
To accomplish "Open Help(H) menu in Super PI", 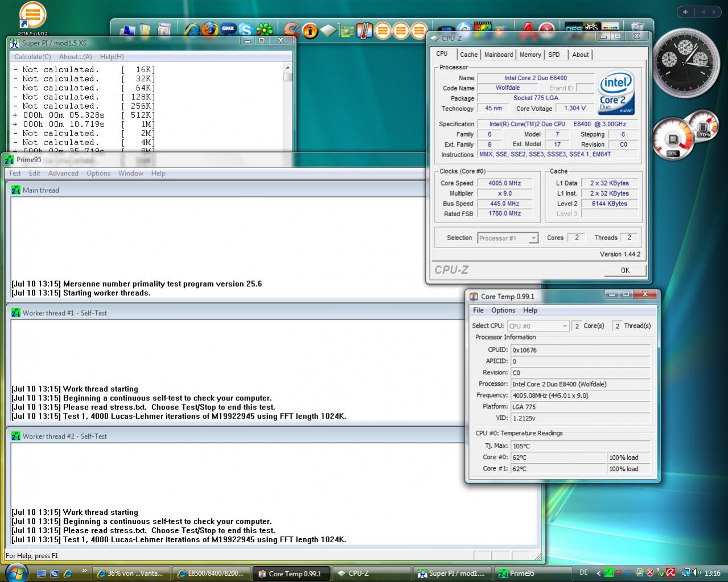I will click(x=112, y=57).
